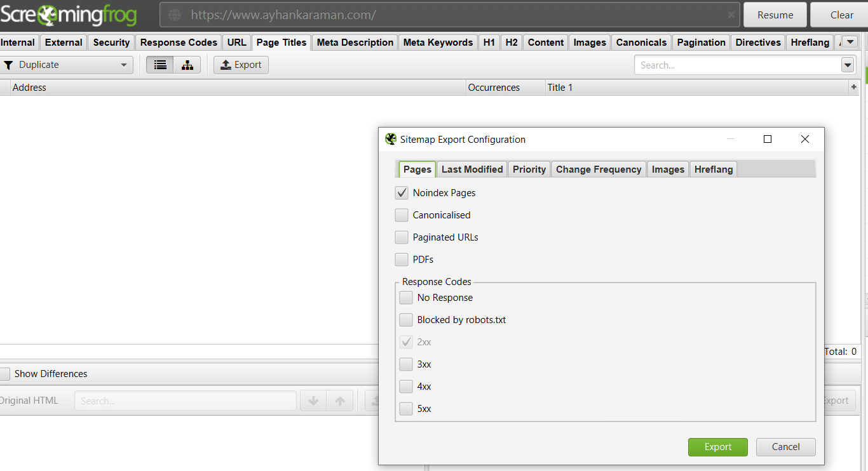Open the Meta Description tab
This screenshot has width=868, height=471.
[355, 43]
